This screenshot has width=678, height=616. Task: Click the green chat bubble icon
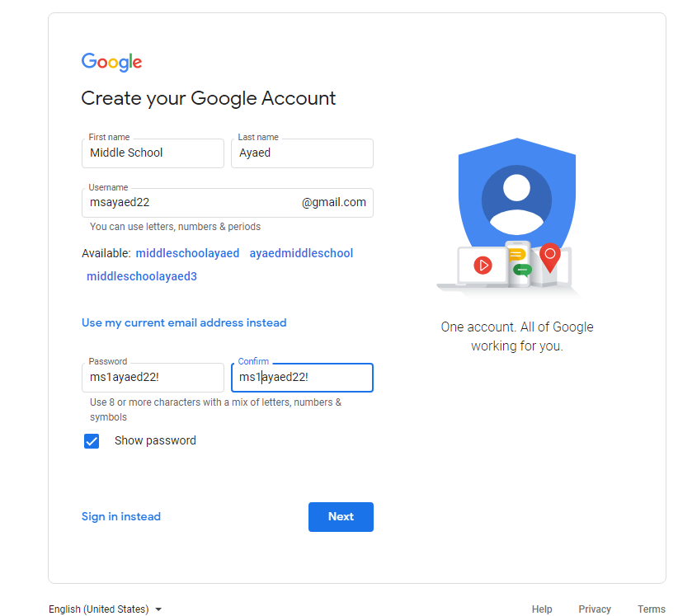[522, 270]
